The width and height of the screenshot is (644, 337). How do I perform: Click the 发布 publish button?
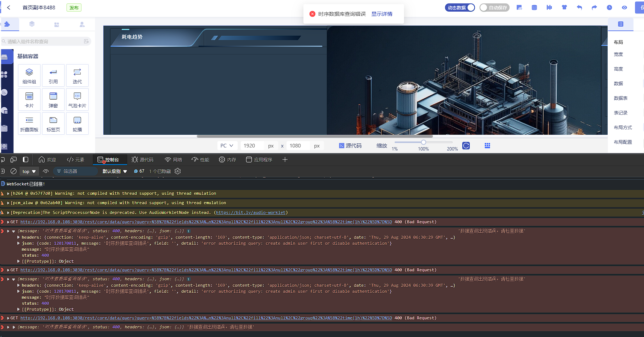click(74, 8)
